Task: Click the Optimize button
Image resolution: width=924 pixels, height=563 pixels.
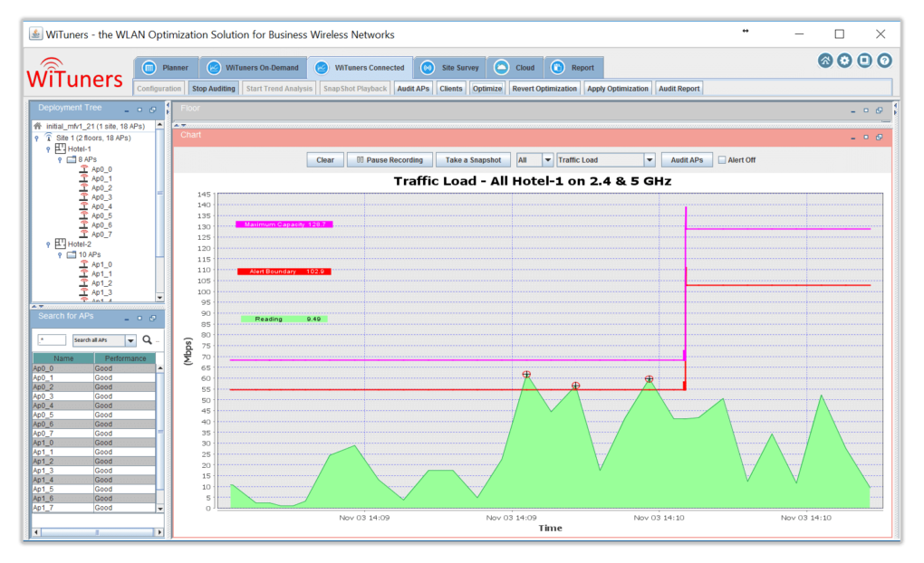Action: click(x=487, y=89)
